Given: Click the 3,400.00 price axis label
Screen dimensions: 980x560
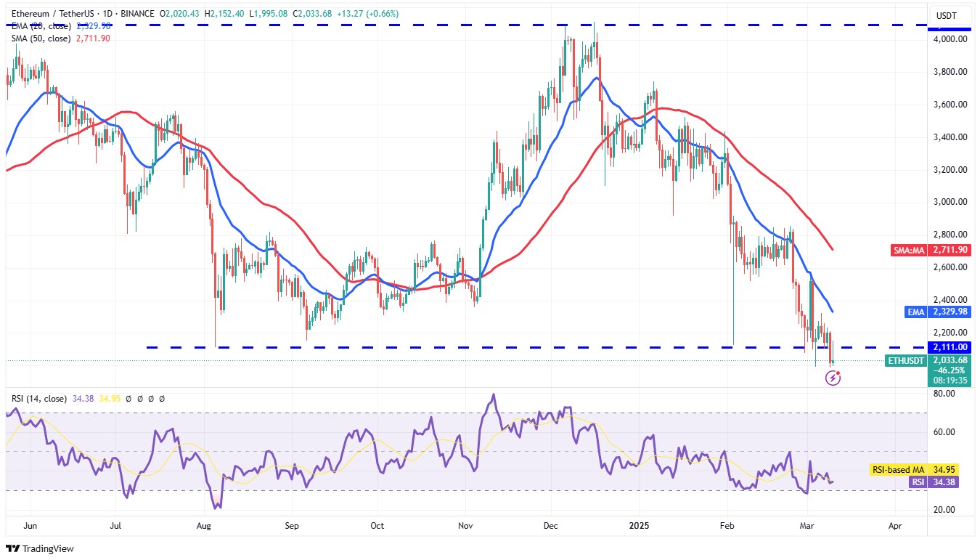Looking at the screenshot, I should click(x=949, y=137).
